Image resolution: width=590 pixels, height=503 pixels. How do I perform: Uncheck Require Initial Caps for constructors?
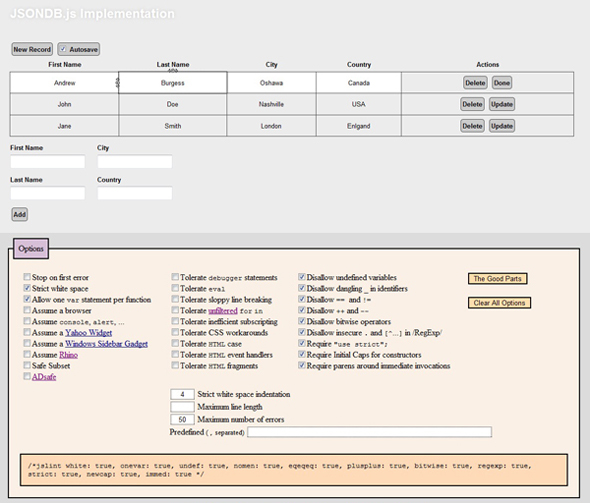point(302,354)
